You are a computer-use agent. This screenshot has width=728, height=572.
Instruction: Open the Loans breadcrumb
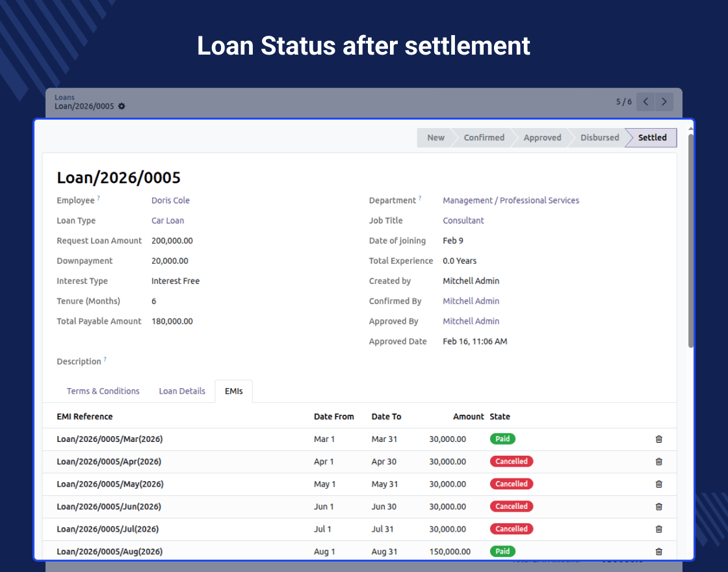64,97
